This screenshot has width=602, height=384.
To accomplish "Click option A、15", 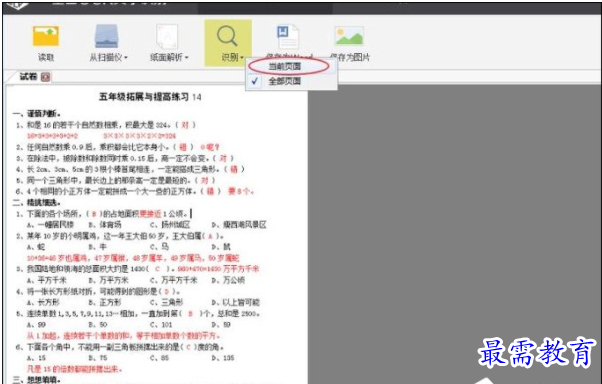I will pos(36,358).
